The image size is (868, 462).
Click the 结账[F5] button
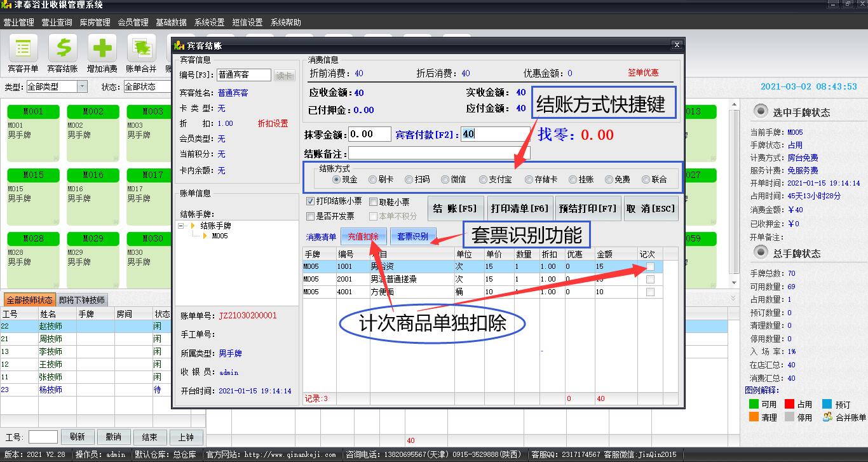[x=454, y=208]
